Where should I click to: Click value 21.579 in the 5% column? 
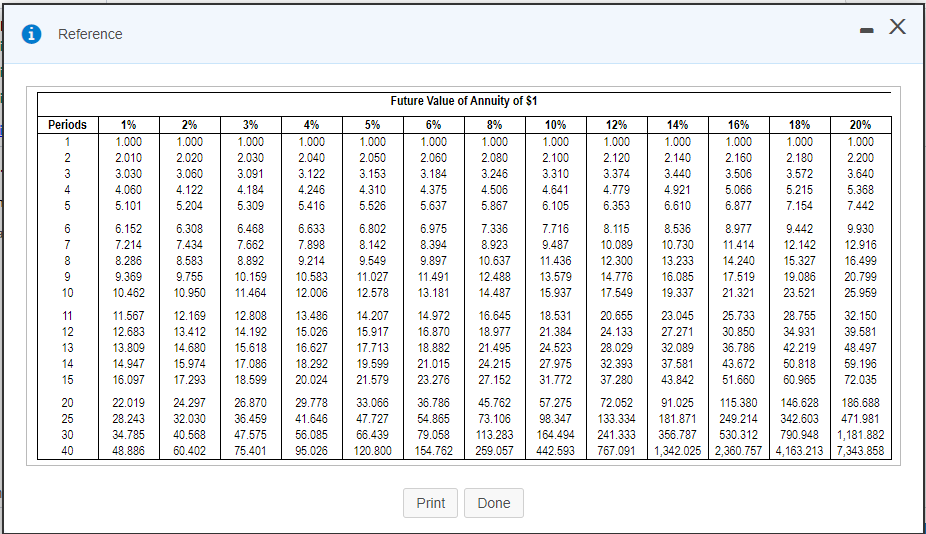click(x=372, y=380)
